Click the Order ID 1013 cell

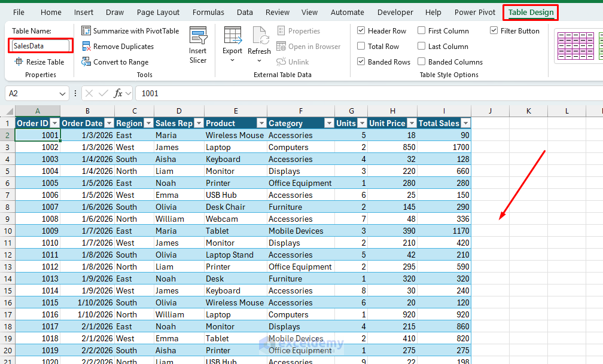37,279
